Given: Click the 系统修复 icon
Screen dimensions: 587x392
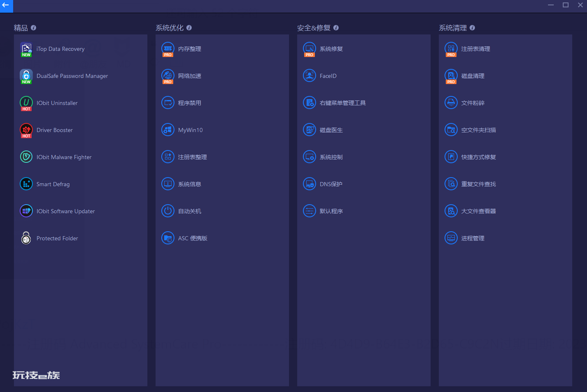Looking at the screenshot, I should pos(310,49).
